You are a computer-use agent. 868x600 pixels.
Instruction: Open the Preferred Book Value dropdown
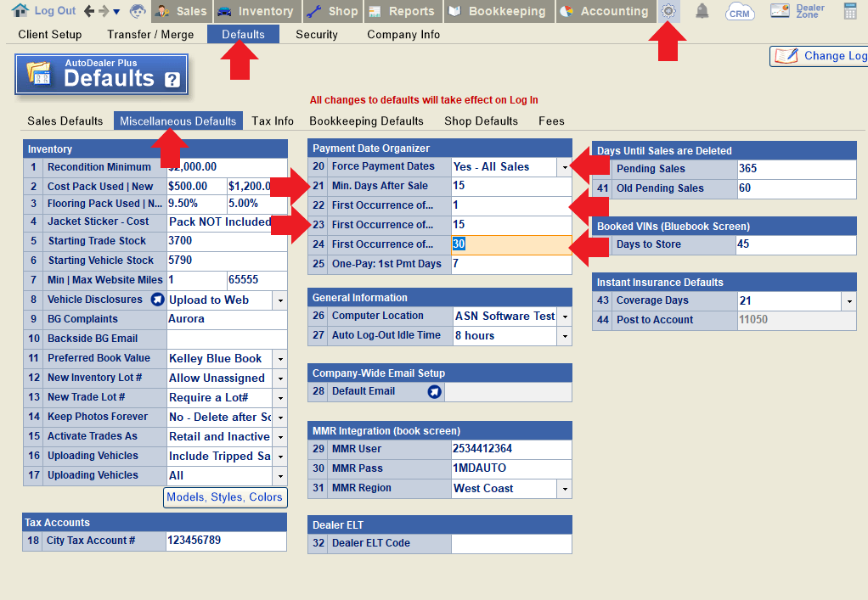(x=280, y=359)
